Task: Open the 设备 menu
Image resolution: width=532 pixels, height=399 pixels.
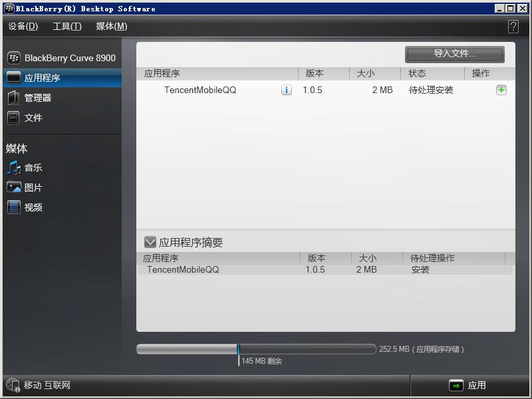Action: [22, 27]
